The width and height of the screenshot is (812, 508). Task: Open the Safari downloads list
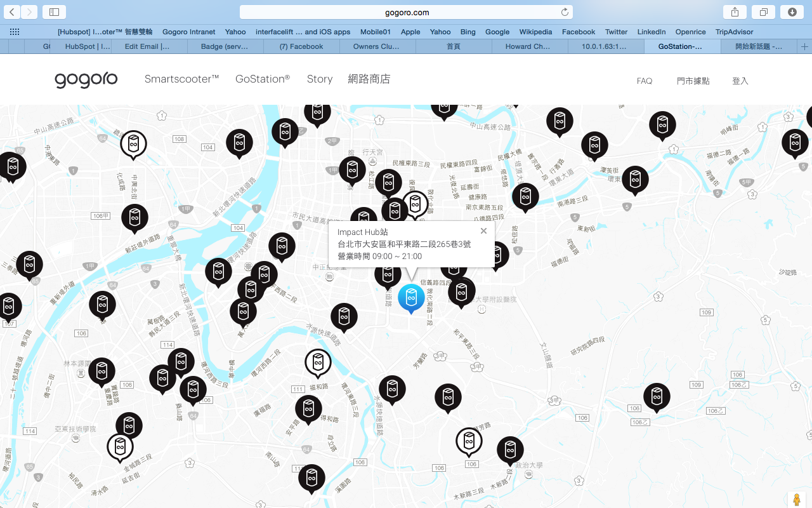tap(792, 12)
